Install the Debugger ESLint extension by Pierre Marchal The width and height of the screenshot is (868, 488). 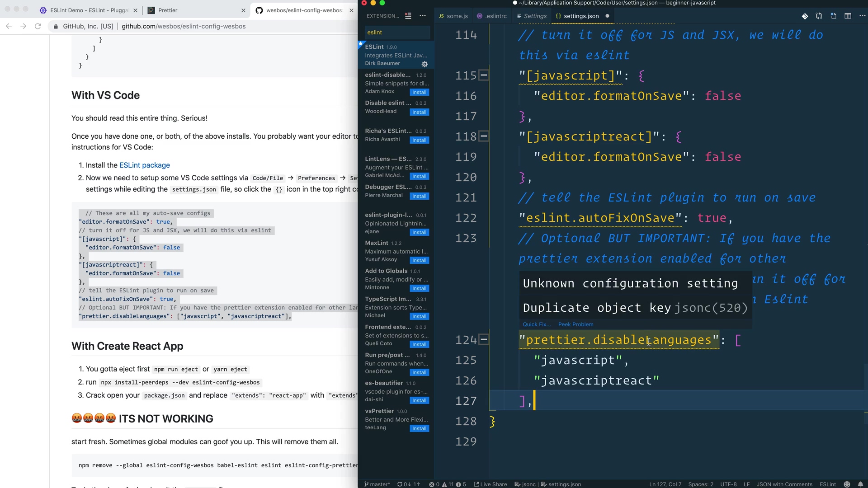point(419,196)
